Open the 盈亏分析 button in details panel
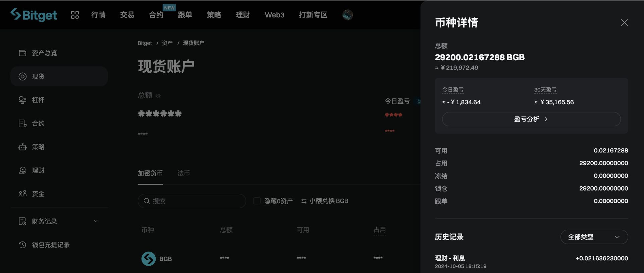The height and width of the screenshot is (273, 644). pyautogui.click(x=531, y=119)
